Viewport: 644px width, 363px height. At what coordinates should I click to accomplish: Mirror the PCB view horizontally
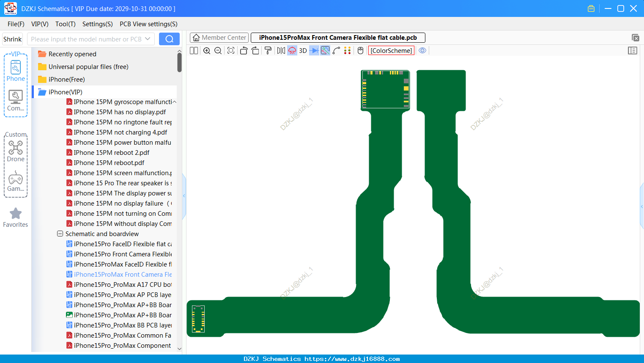pos(281,51)
